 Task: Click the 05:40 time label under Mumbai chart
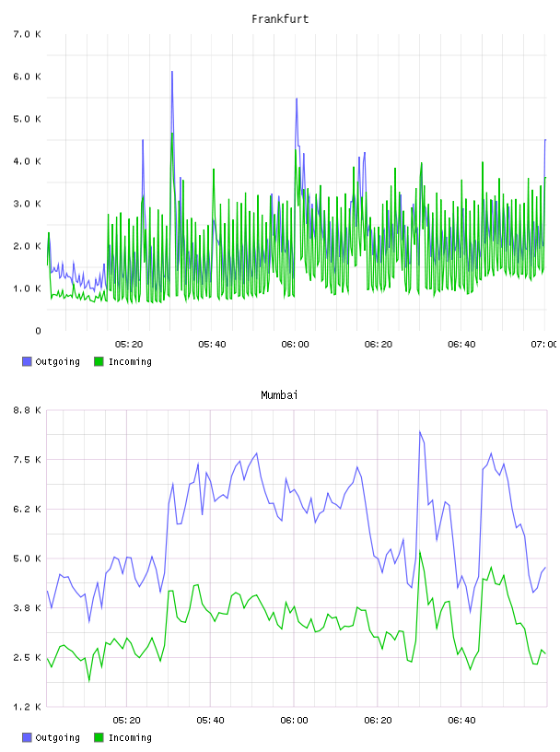point(210,721)
